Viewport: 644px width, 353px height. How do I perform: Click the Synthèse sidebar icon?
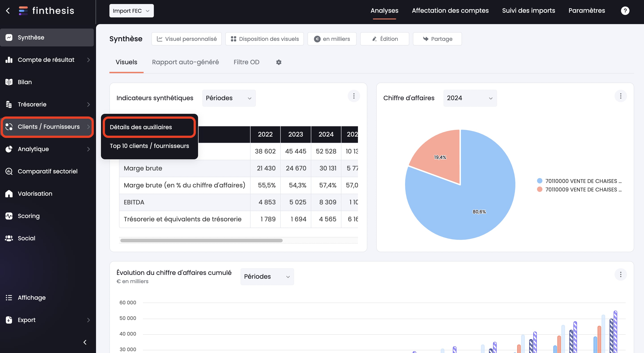(9, 37)
